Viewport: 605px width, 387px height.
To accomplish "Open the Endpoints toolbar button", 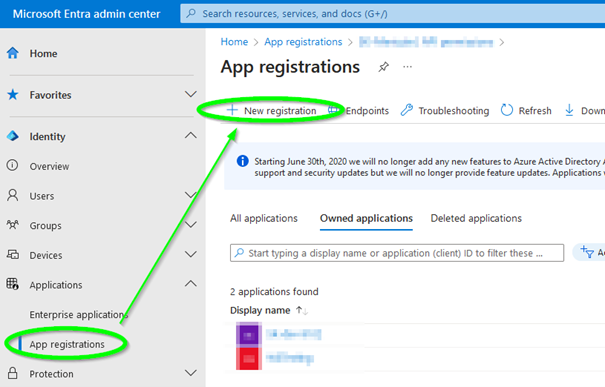I will [x=359, y=111].
